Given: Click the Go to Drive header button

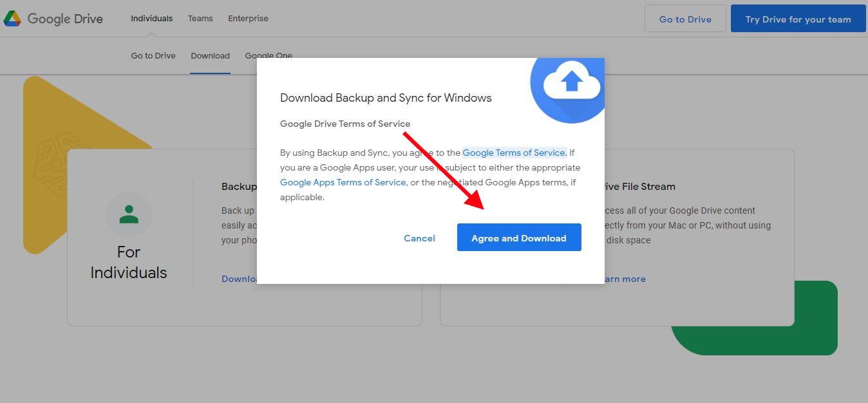Looking at the screenshot, I should coord(685,19).
